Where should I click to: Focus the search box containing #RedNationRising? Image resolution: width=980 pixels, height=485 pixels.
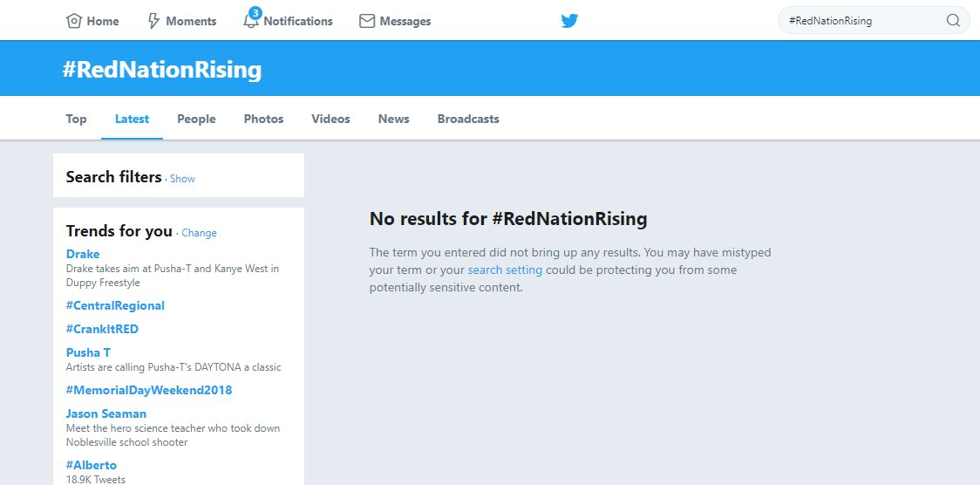[x=874, y=21]
